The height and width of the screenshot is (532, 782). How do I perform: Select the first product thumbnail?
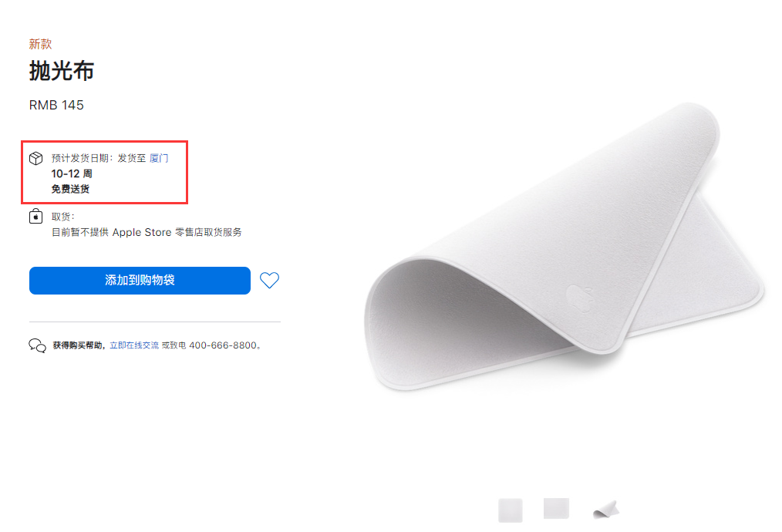511,510
